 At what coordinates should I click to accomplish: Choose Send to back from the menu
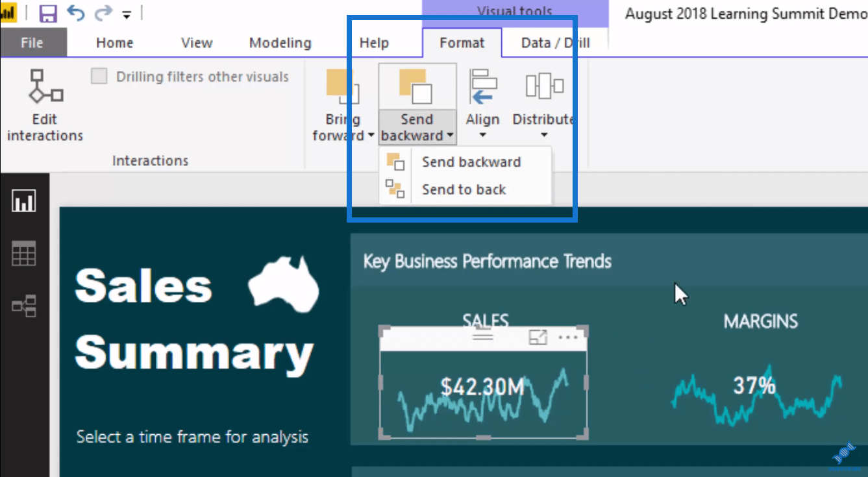(465, 190)
